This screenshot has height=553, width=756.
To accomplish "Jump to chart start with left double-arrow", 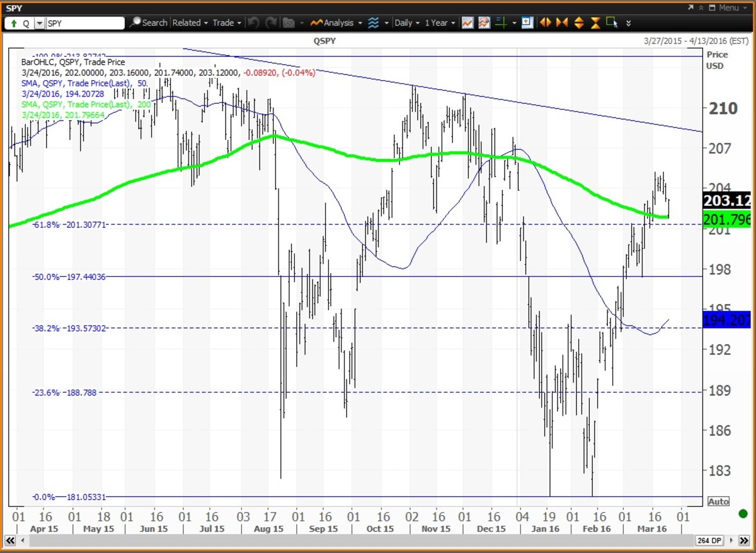I will pos(10,540).
